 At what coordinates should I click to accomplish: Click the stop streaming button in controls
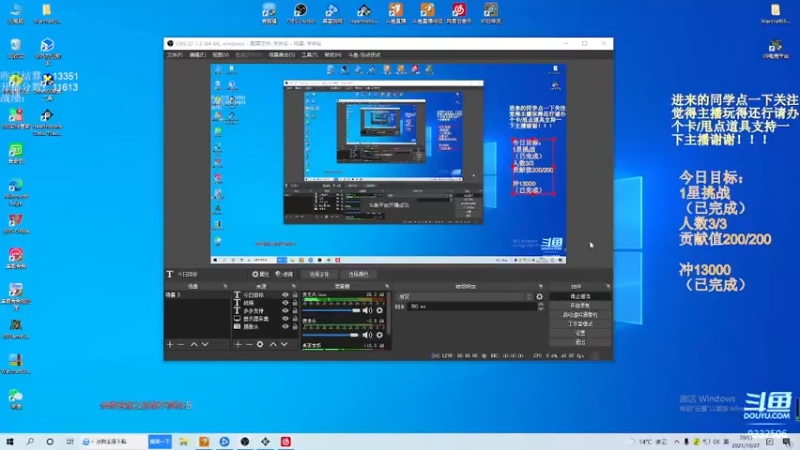tap(580, 296)
